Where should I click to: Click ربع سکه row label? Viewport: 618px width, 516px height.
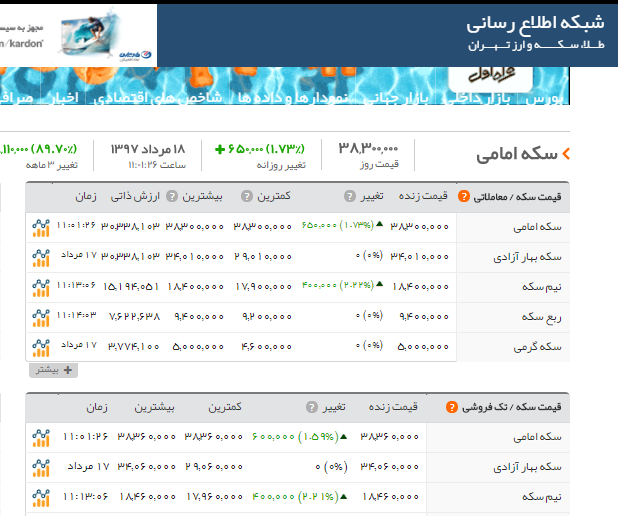(x=542, y=317)
